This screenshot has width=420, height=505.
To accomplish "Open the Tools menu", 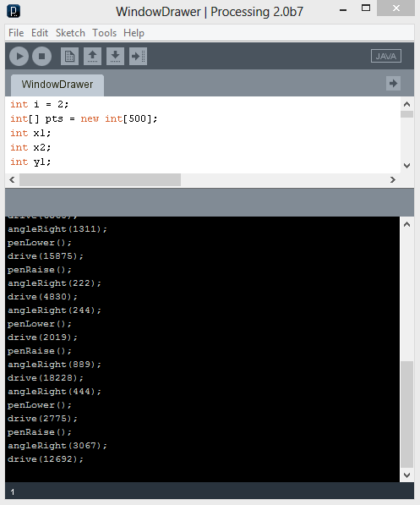I will [x=104, y=33].
